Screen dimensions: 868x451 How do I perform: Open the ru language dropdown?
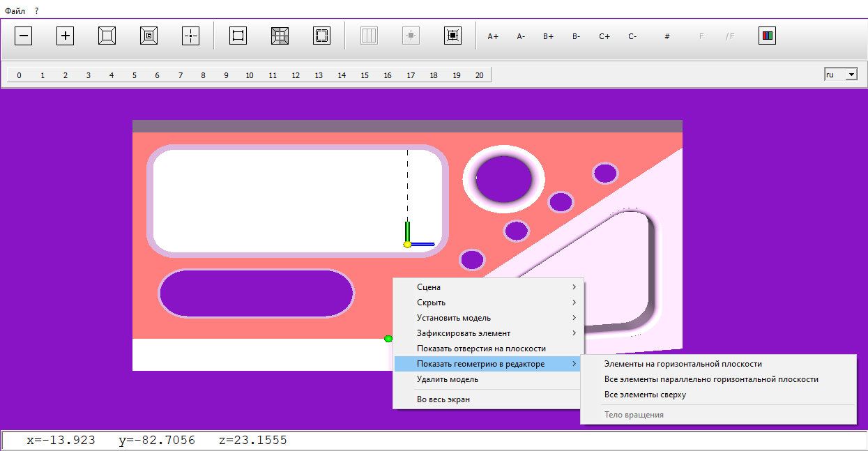click(x=851, y=75)
